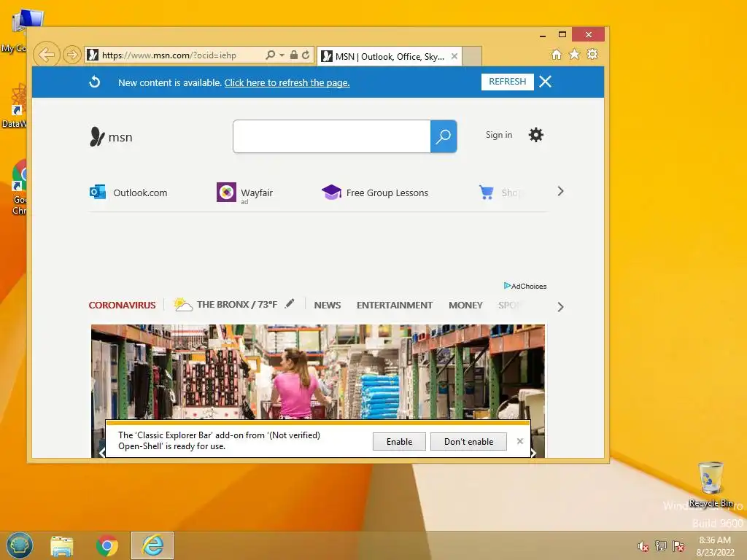Go to next slide in news carousel
The height and width of the screenshot is (560, 747).
pyautogui.click(x=534, y=453)
